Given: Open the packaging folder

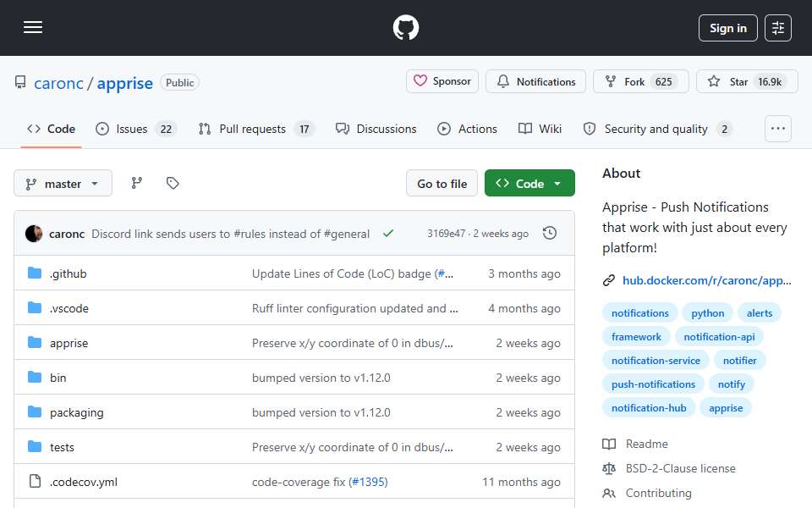Looking at the screenshot, I should coord(77,412).
